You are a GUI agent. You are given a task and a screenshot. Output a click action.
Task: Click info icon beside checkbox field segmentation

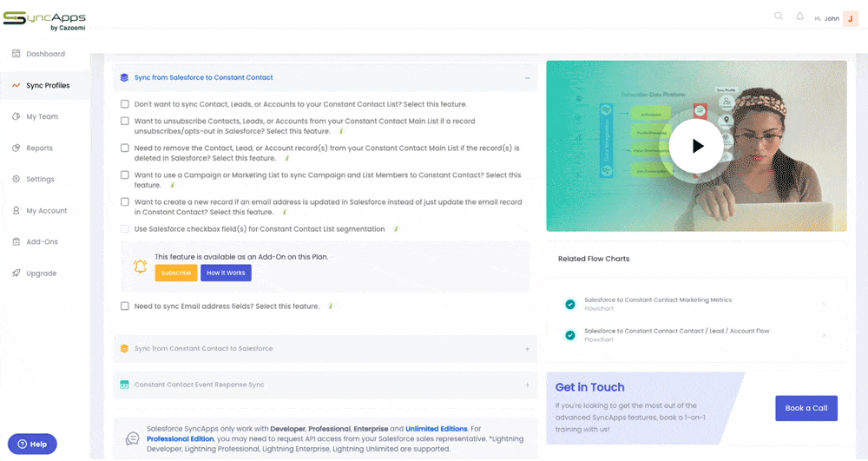tap(396, 229)
